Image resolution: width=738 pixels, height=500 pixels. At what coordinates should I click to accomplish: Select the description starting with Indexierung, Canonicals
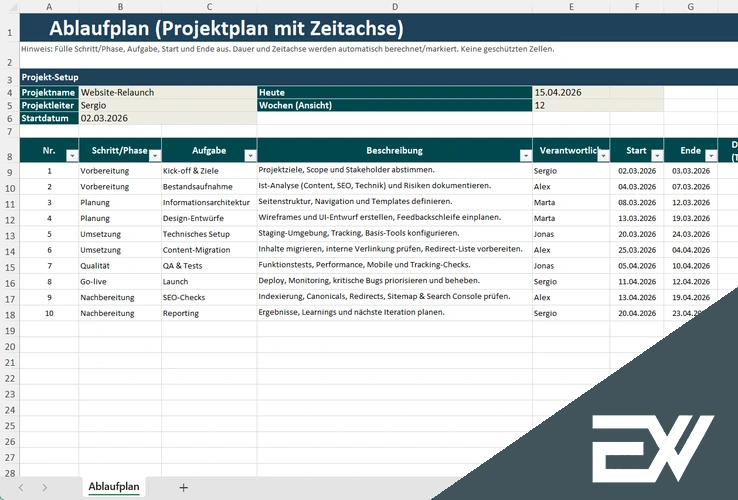395,298
